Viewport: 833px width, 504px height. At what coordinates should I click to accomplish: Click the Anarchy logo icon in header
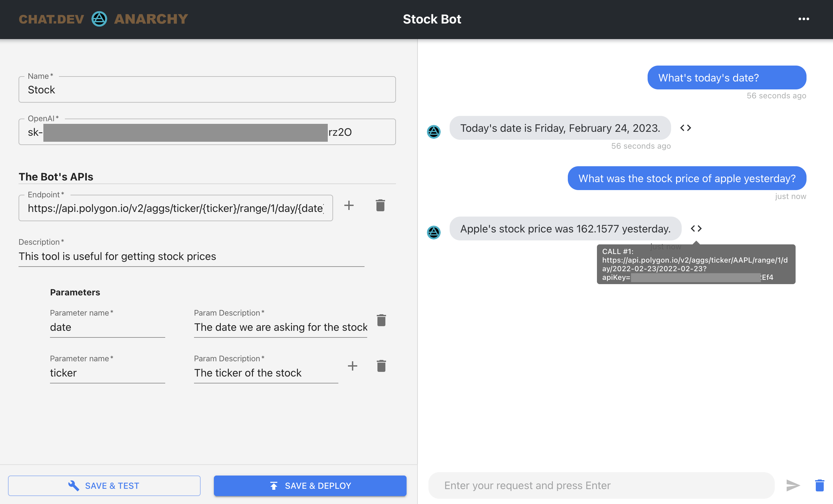[x=99, y=19]
